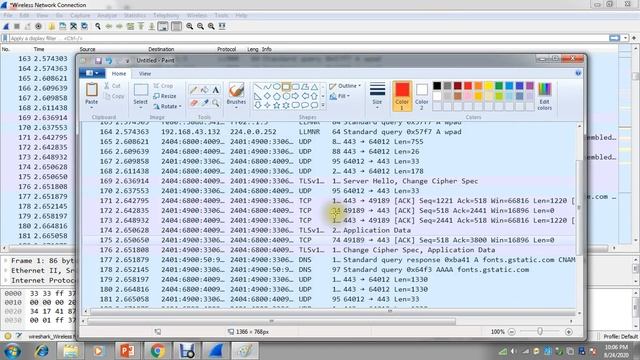640x360 pixels.
Task: Switch to the Home tab in Paint
Action: pyautogui.click(x=119, y=73)
